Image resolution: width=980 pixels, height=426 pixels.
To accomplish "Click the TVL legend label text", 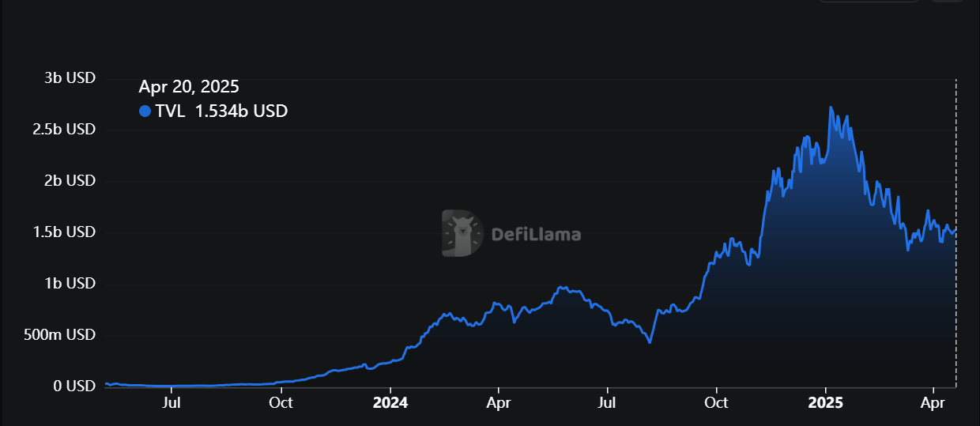I will click(171, 111).
